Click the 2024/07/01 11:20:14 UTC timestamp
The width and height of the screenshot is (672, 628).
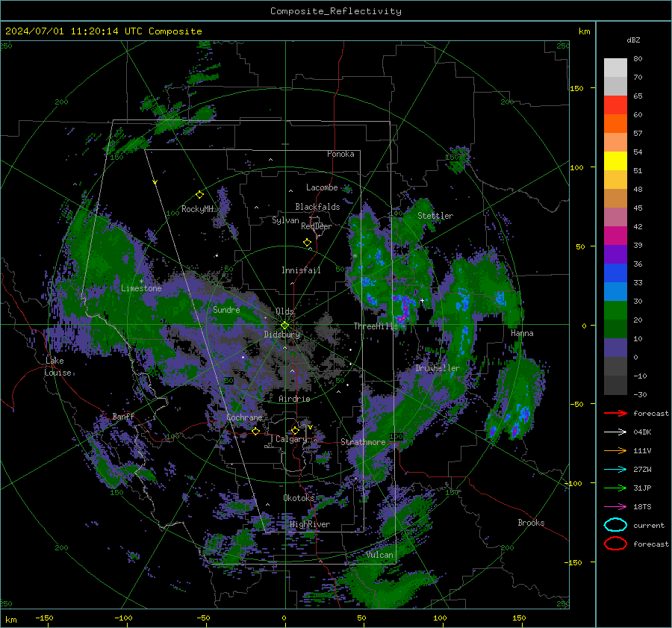point(103,31)
